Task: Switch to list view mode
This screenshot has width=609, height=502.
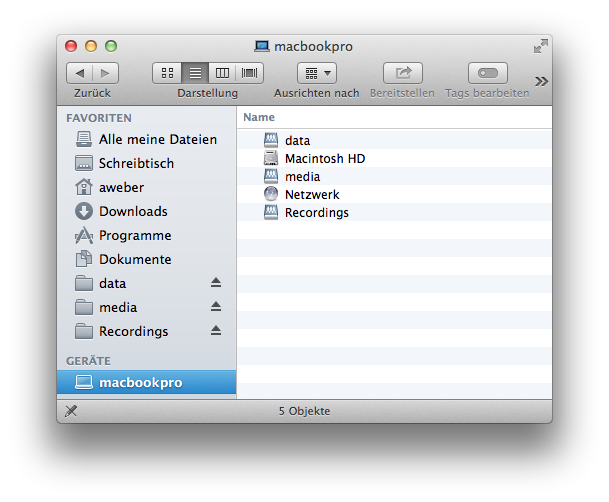Action: pyautogui.click(x=195, y=73)
